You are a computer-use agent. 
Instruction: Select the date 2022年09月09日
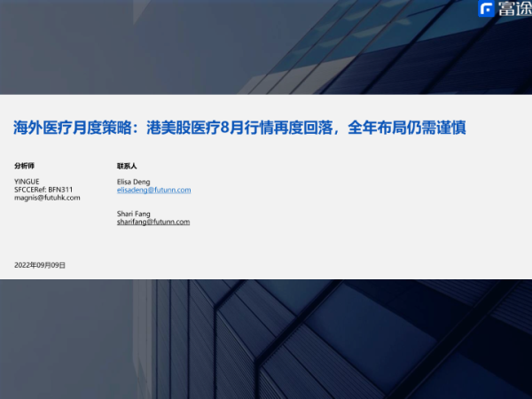click(x=40, y=265)
